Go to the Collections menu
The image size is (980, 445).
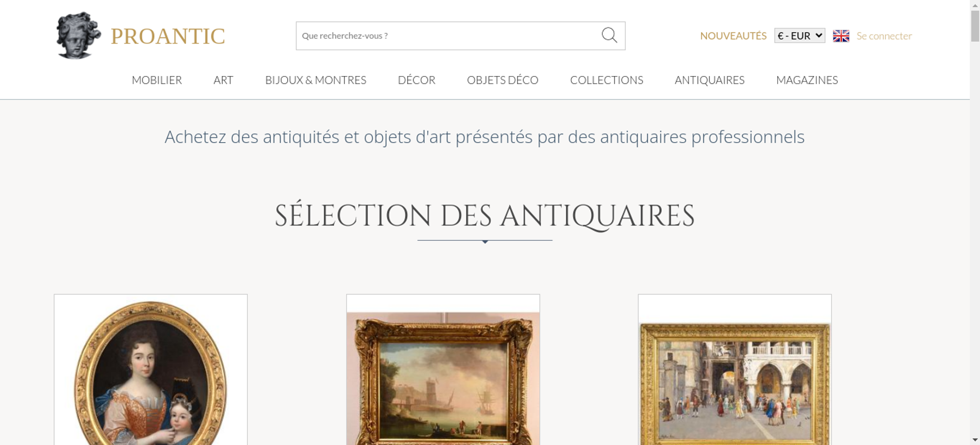(607, 80)
